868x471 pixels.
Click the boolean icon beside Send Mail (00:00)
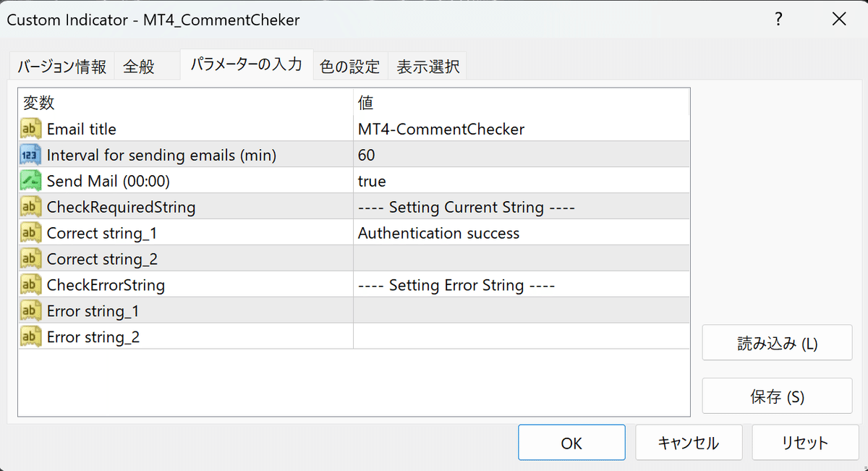pyautogui.click(x=30, y=182)
